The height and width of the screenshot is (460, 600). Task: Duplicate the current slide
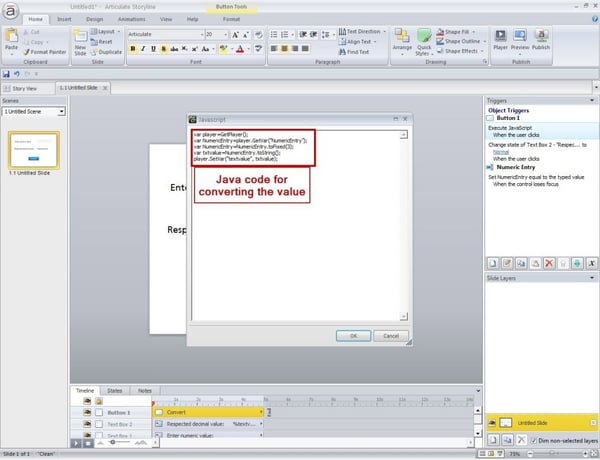[x=106, y=52]
